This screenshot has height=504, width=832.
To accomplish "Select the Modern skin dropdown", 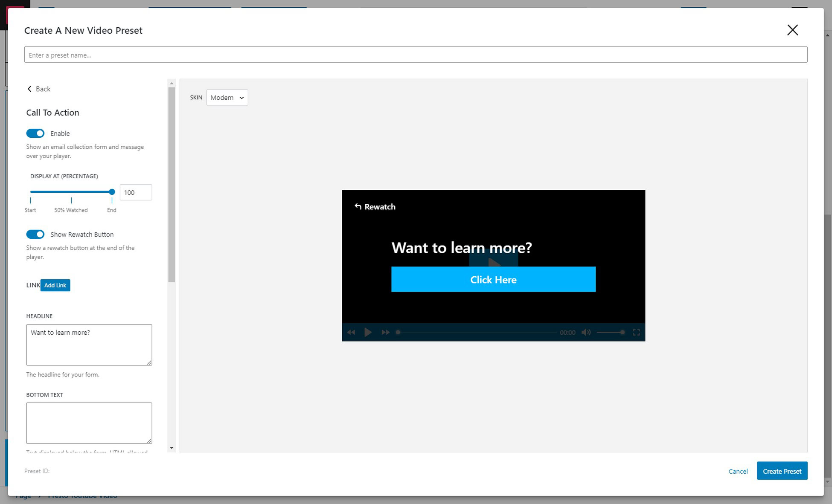I will click(x=227, y=98).
